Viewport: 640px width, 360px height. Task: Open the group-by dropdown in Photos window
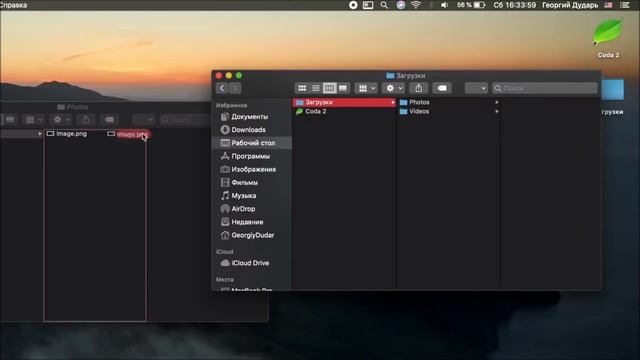pos(34,120)
